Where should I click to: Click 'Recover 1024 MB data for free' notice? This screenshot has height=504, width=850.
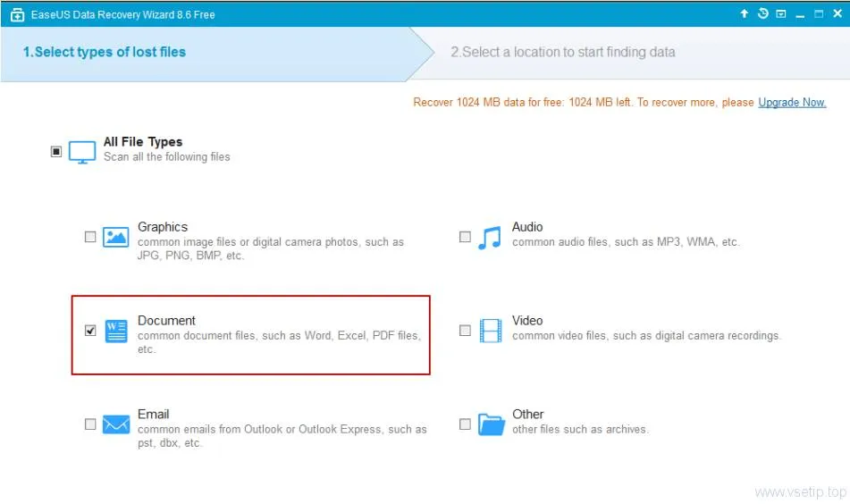584,103
